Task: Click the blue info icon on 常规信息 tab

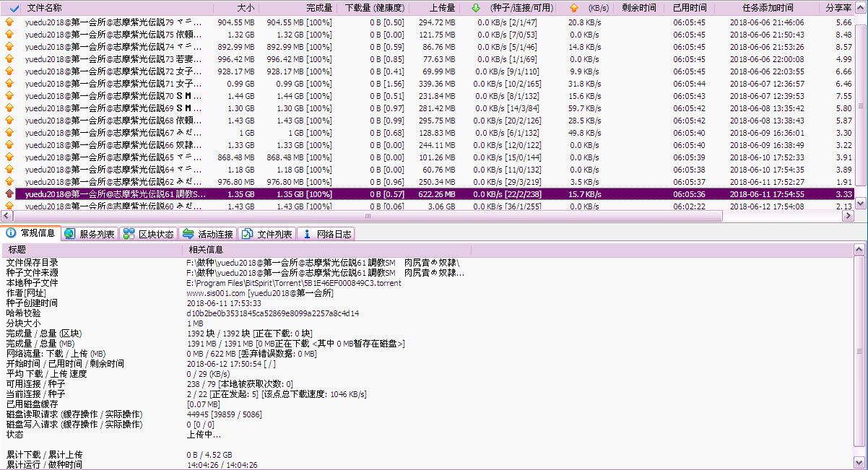Action: (x=11, y=233)
